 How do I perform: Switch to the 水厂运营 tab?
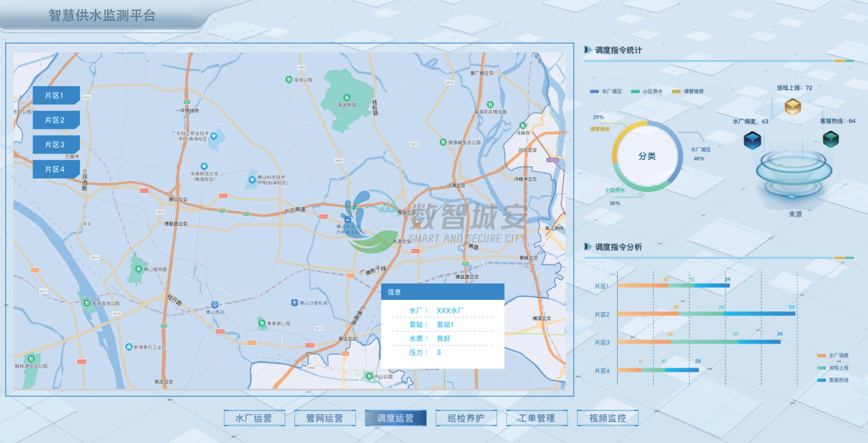click(254, 418)
